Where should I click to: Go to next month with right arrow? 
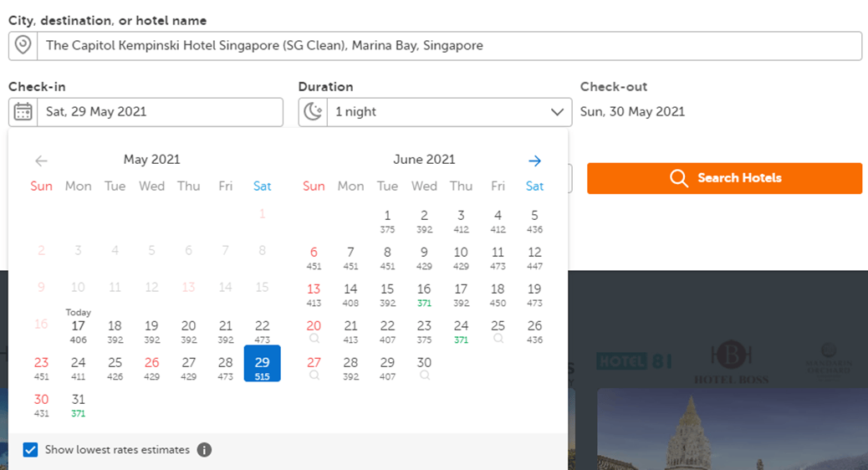[535, 161]
